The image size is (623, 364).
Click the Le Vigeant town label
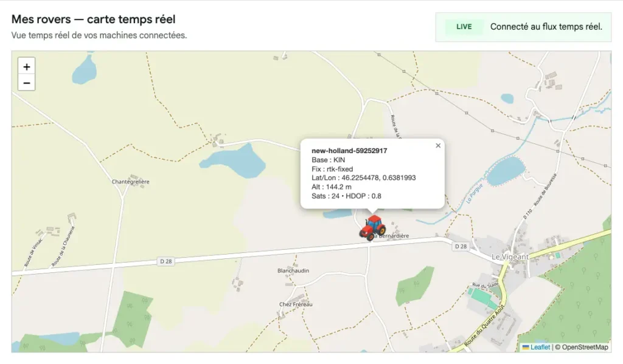coord(510,257)
